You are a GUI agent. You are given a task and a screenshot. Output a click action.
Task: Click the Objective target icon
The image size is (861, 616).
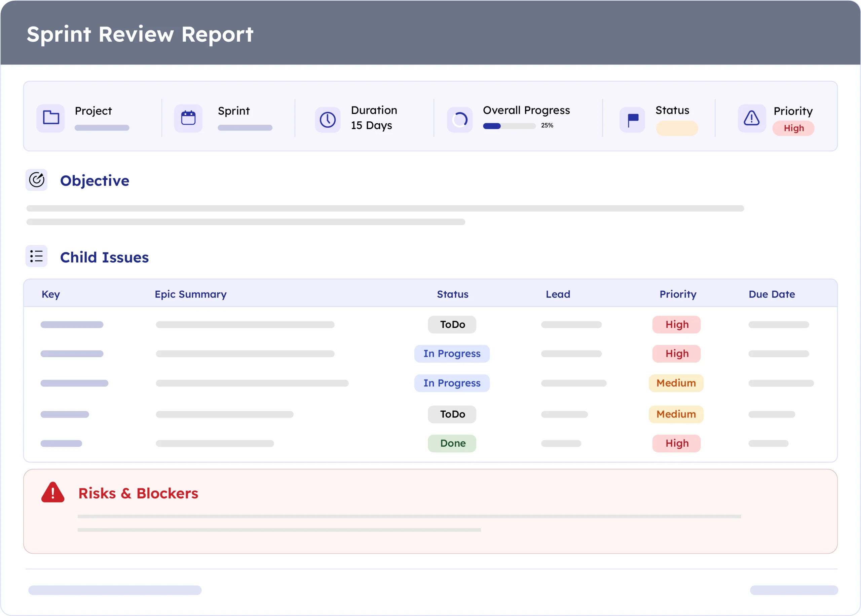pos(36,180)
